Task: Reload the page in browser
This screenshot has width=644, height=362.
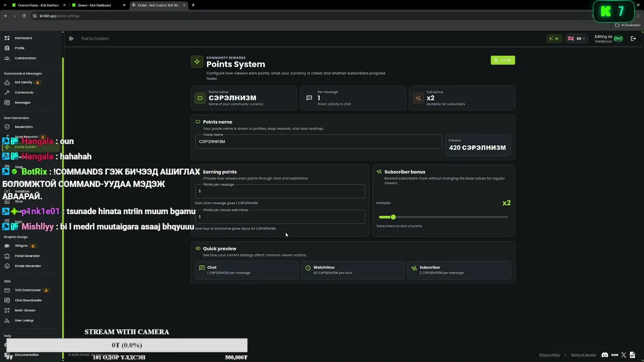Action: (x=24, y=16)
